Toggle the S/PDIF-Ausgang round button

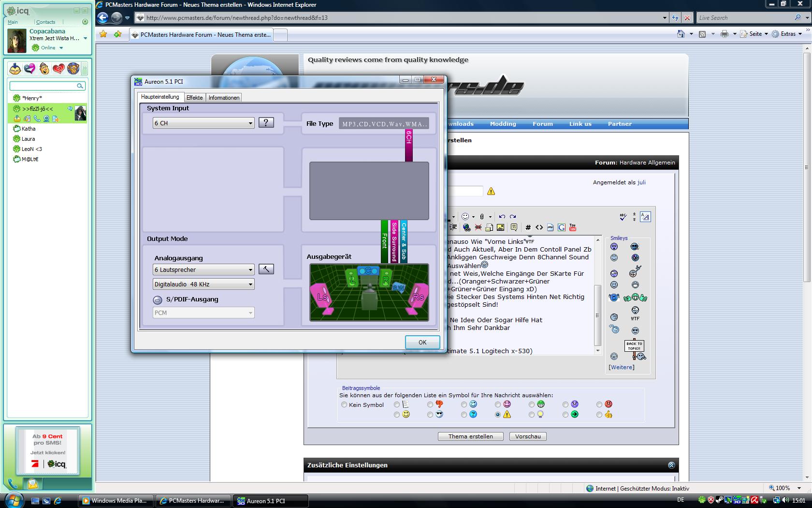(158, 299)
